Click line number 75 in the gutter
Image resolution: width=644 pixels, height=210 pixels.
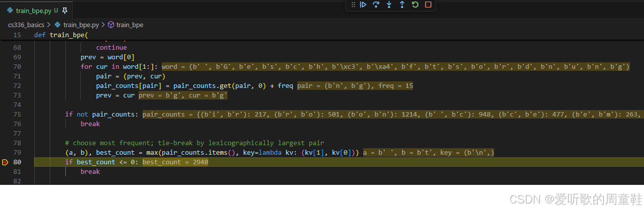[x=17, y=115]
